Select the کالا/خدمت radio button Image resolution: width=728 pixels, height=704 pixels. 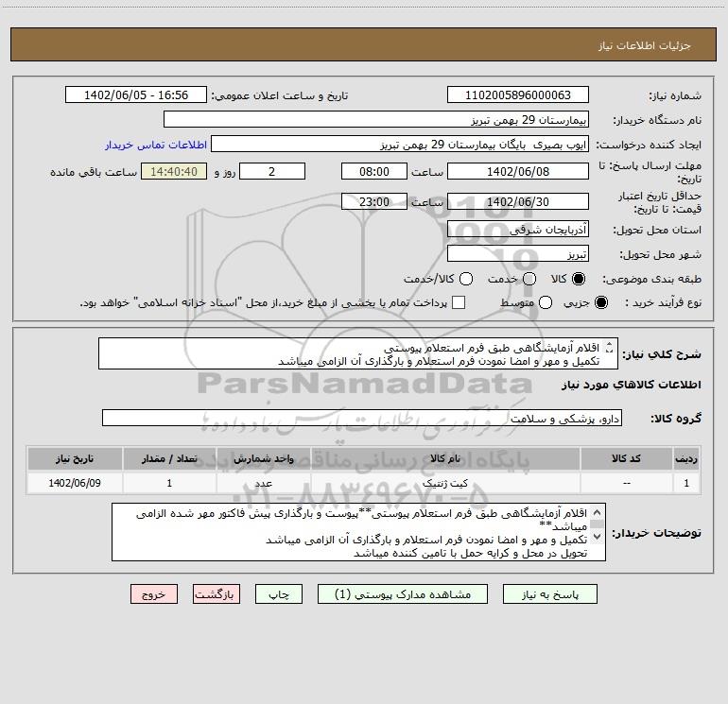[466, 279]
